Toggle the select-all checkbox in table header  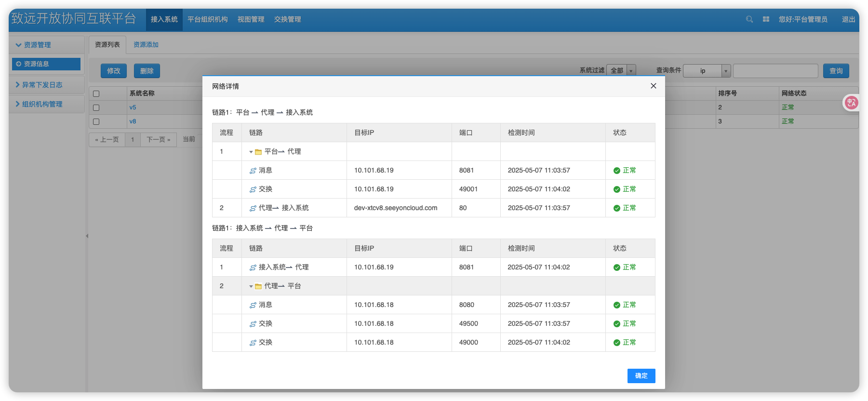96,94
